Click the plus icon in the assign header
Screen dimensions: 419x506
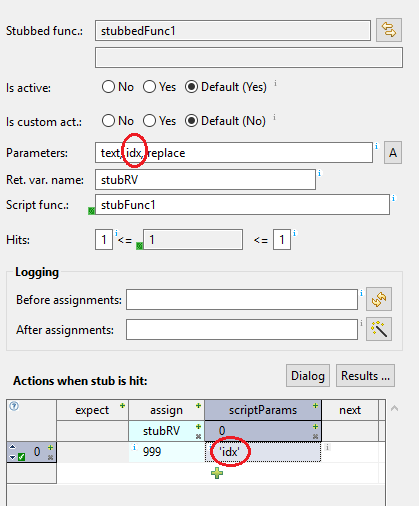(x=198, y=406)
